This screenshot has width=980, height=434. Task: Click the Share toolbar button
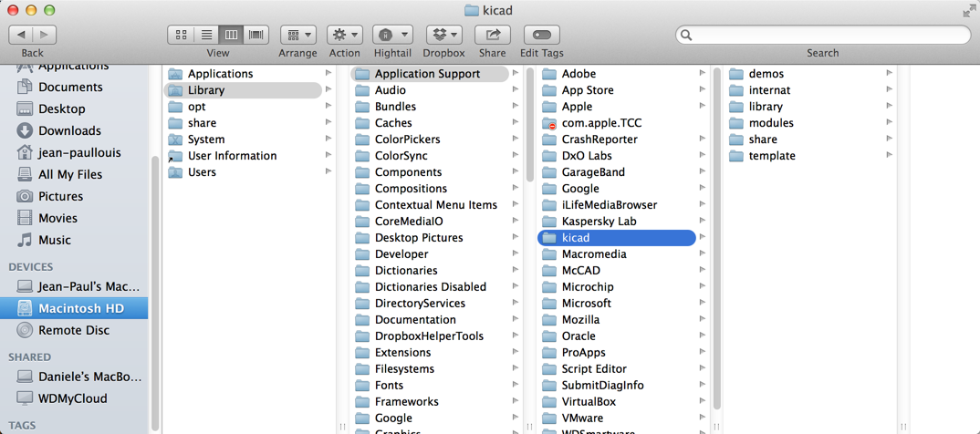(x=493, y=35)
